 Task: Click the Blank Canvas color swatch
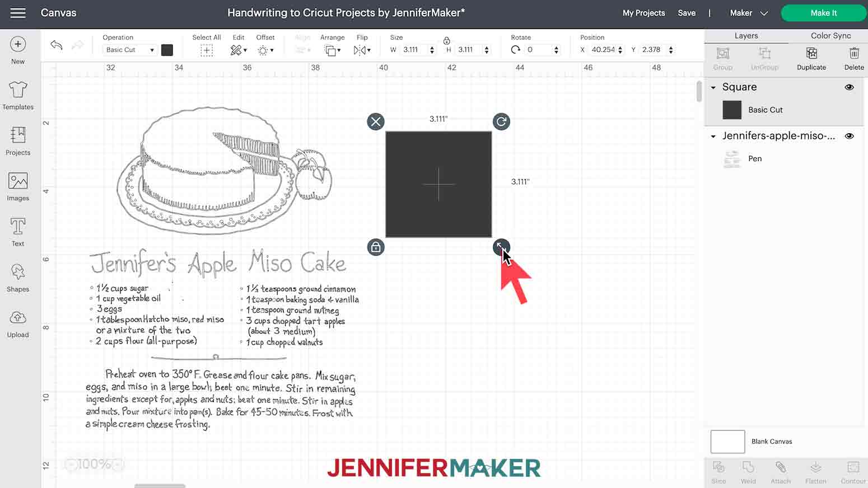tap(727, 442)
